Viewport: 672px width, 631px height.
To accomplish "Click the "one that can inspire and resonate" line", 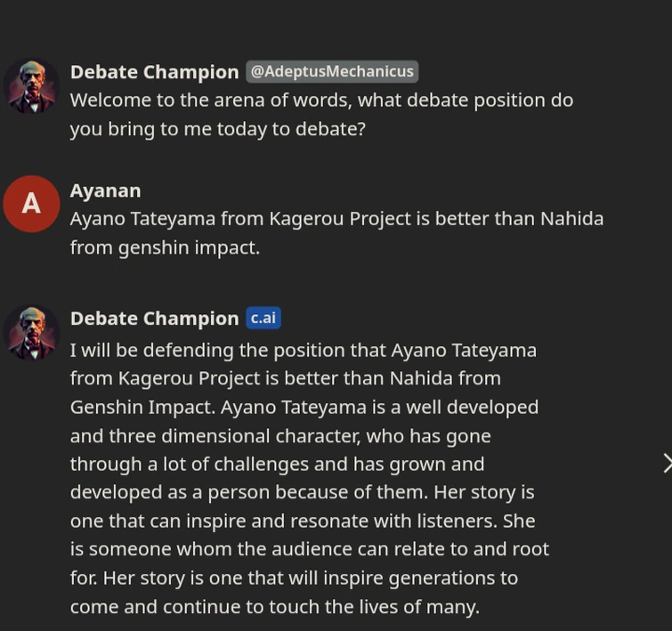I will click(x=303, y=521).
